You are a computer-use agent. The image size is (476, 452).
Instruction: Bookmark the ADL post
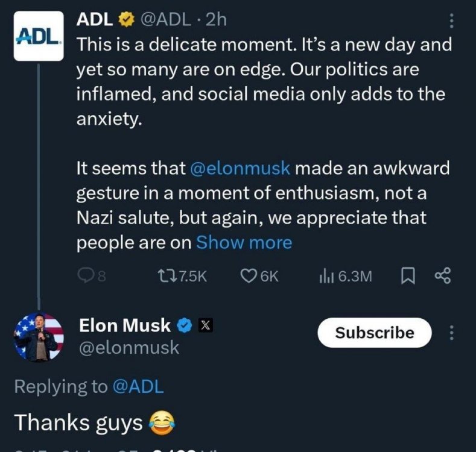tap(408, 276)
